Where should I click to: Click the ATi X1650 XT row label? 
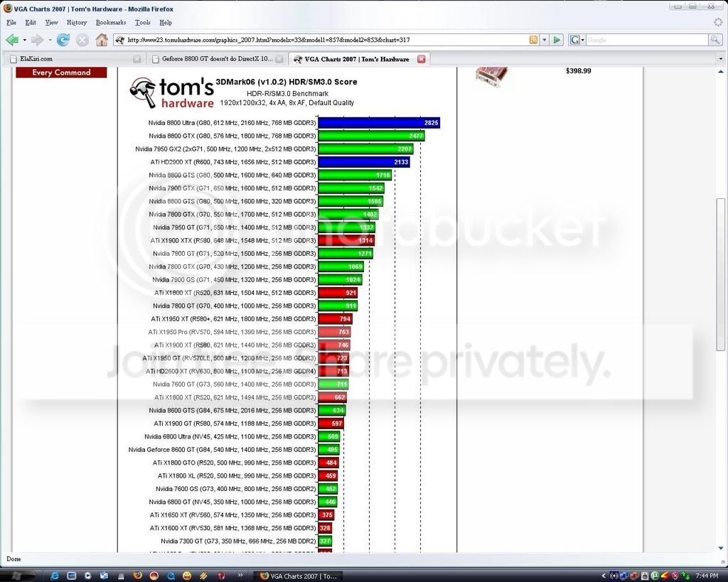(233, 514)
